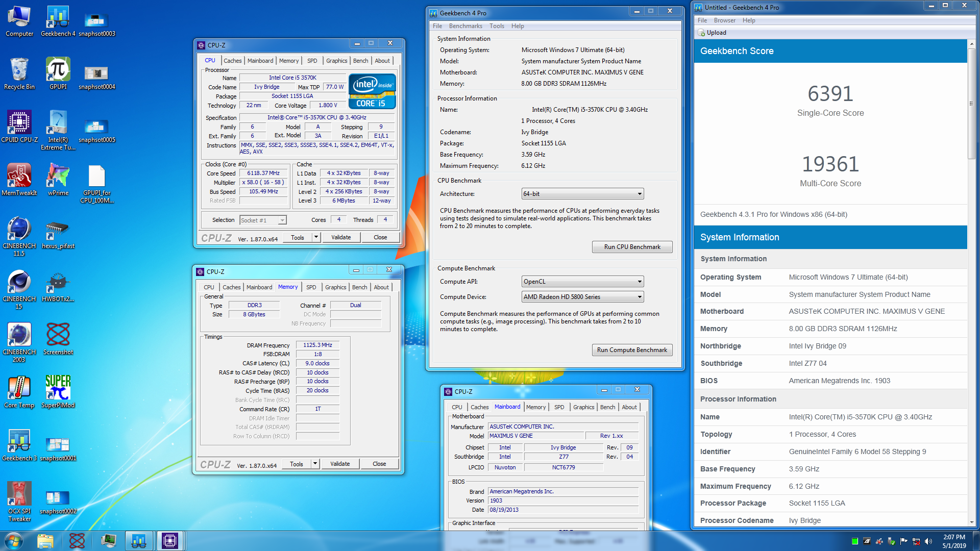Open the Recycle Bin icon
Screen dimensions: 980x551
(x=19, y=74)
